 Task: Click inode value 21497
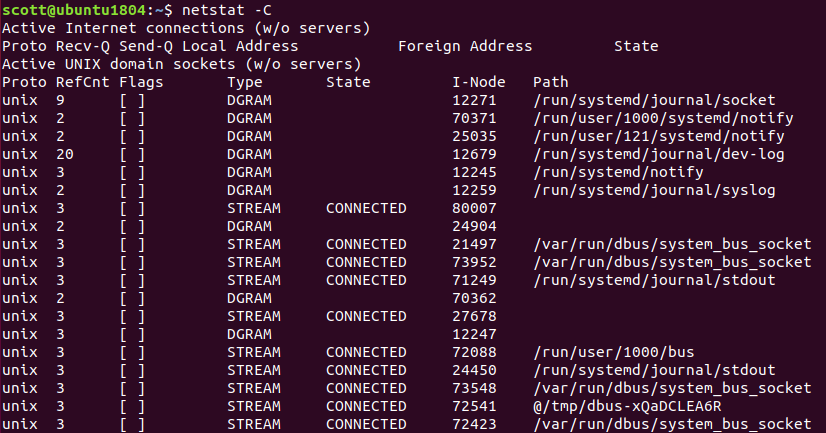point(474,244)
